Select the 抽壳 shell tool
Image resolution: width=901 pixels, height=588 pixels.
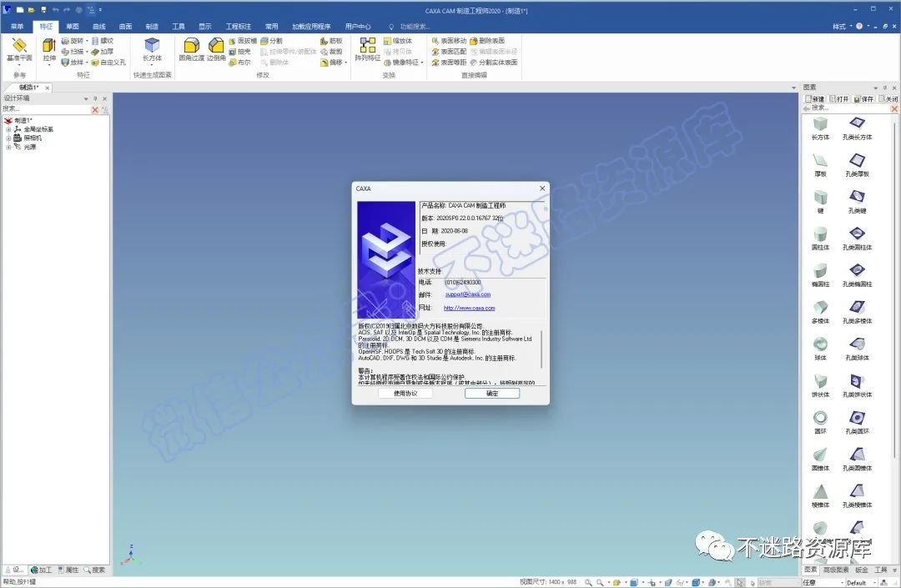239,52
